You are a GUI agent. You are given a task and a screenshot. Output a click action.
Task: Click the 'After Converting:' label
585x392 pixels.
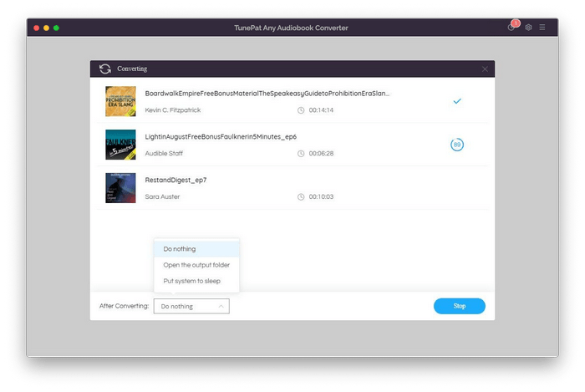pyautogui.click(x=124, y=306)
